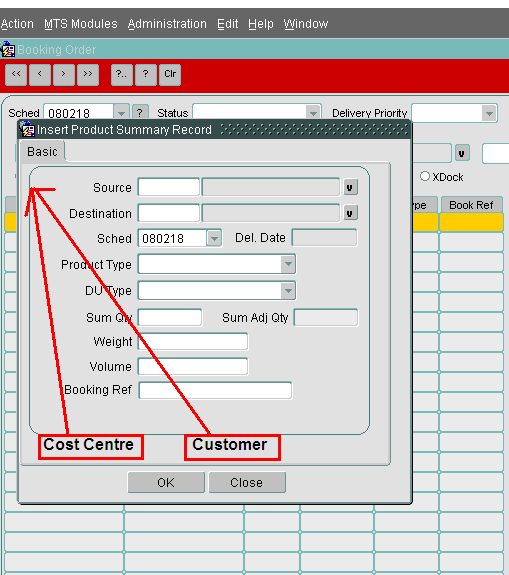
Task: Click the Clr clear button
Action: pos(170,75)
